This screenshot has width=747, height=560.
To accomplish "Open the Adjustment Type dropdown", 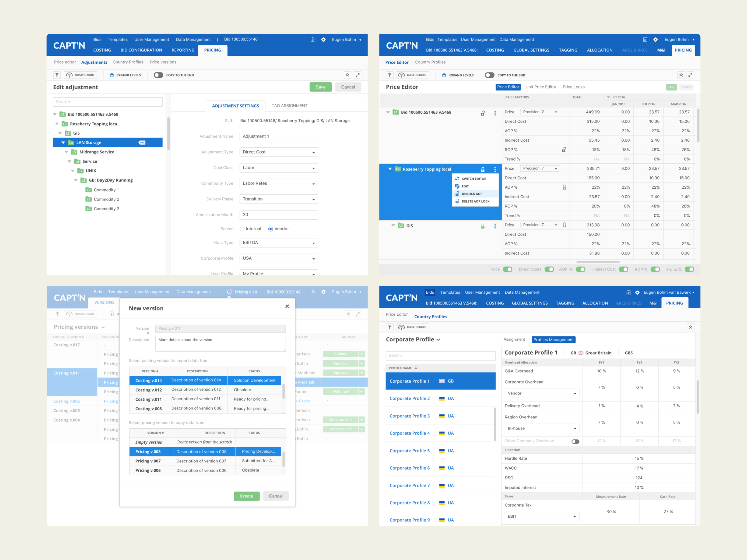I will (279, 152).
